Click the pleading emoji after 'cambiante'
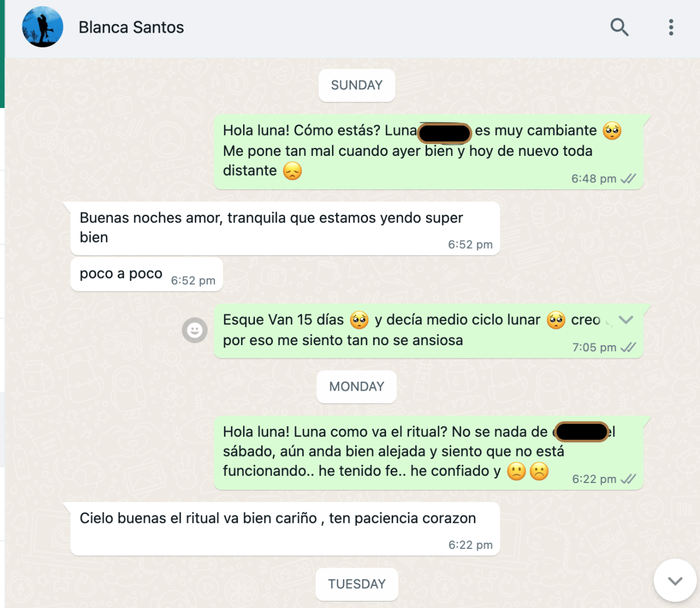Screen dimensions: 700x608 point(612,131)
